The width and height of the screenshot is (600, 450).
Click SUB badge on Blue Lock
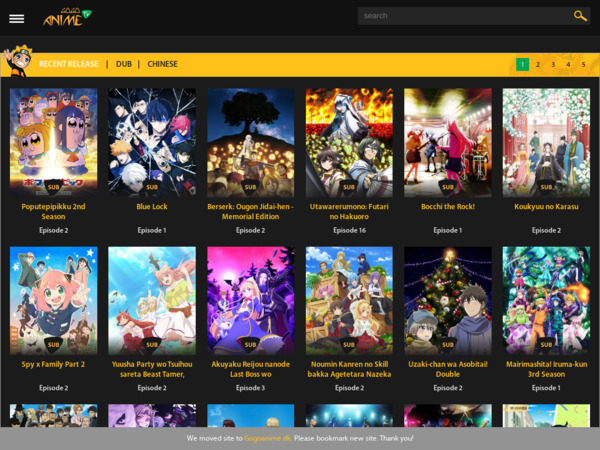tap(152, 187)
